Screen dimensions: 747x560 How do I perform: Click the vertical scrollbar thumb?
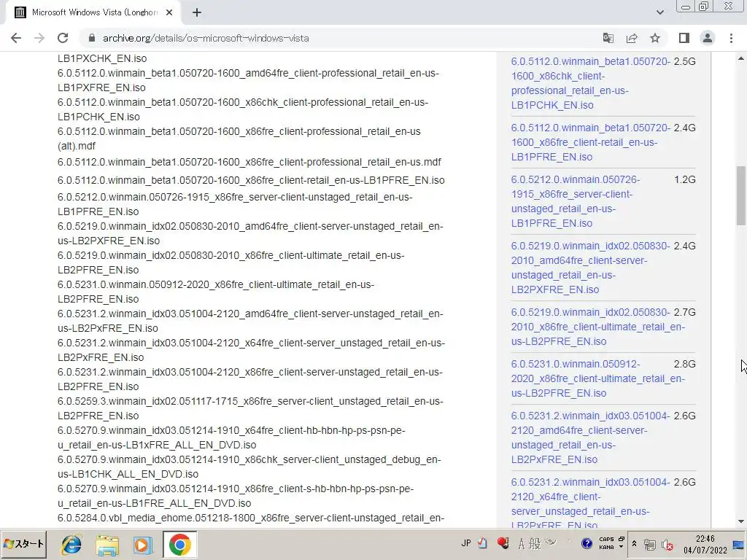coord(741,195)
